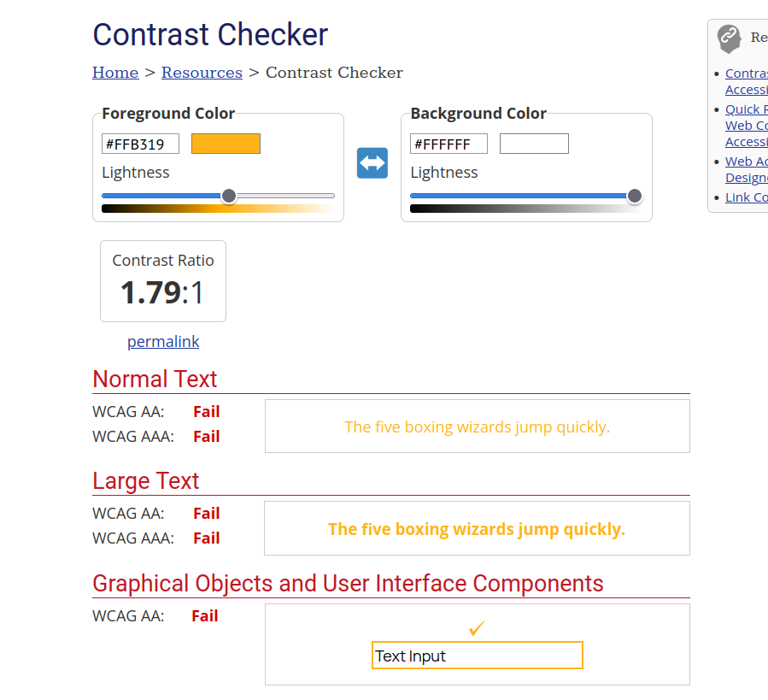Go to the Home breadcrumb link
This screenshot has width=768, height=700.
[115, 73]
